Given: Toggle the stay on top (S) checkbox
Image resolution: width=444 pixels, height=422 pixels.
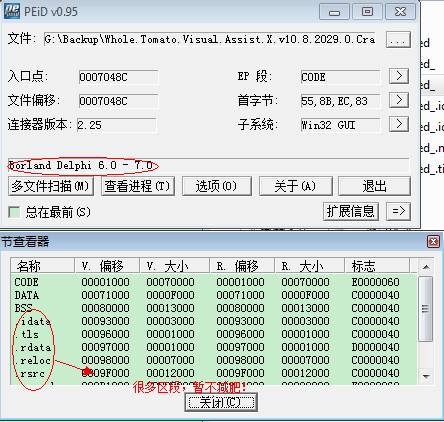Looking at the screenshot, I should click(x=14, y=212).
